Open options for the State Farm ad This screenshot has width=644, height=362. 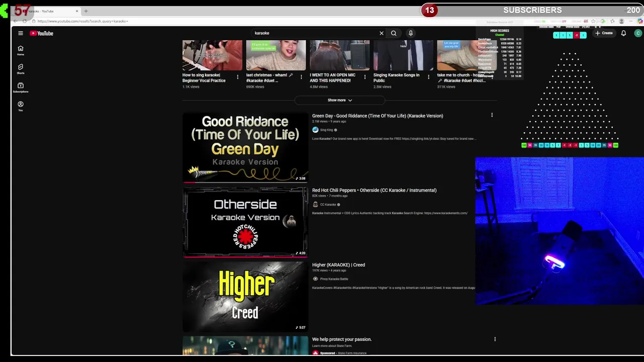point(495,339)
